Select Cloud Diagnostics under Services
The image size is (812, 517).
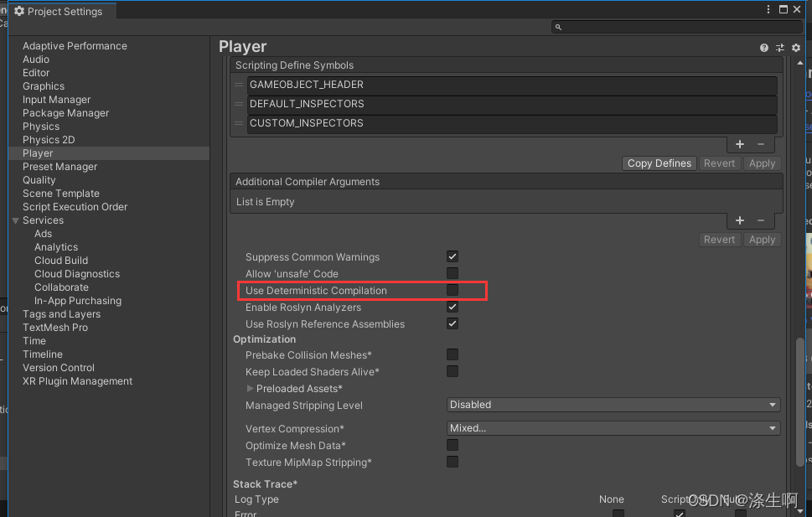point(76,274)
